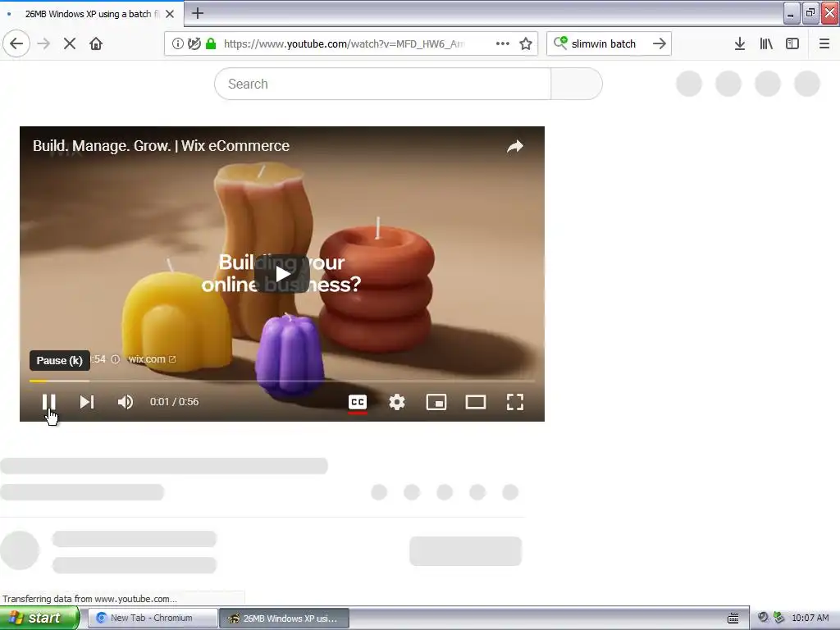Click the first system tray globe icon
Viewport: 840px width, 630px height.
pos(764,618)
